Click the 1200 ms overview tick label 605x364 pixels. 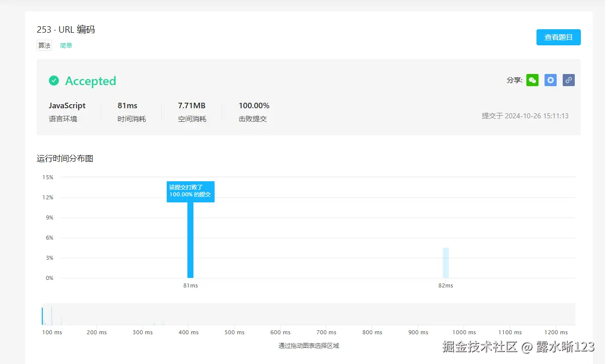pos(556,332)
